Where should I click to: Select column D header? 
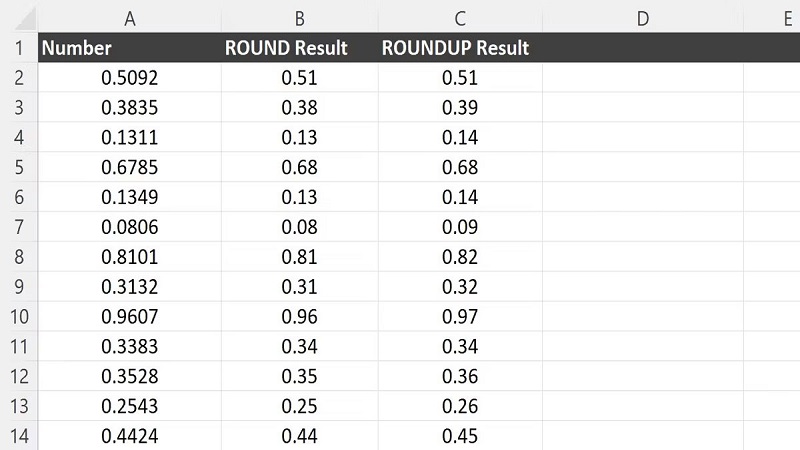[x=642, y=17]
